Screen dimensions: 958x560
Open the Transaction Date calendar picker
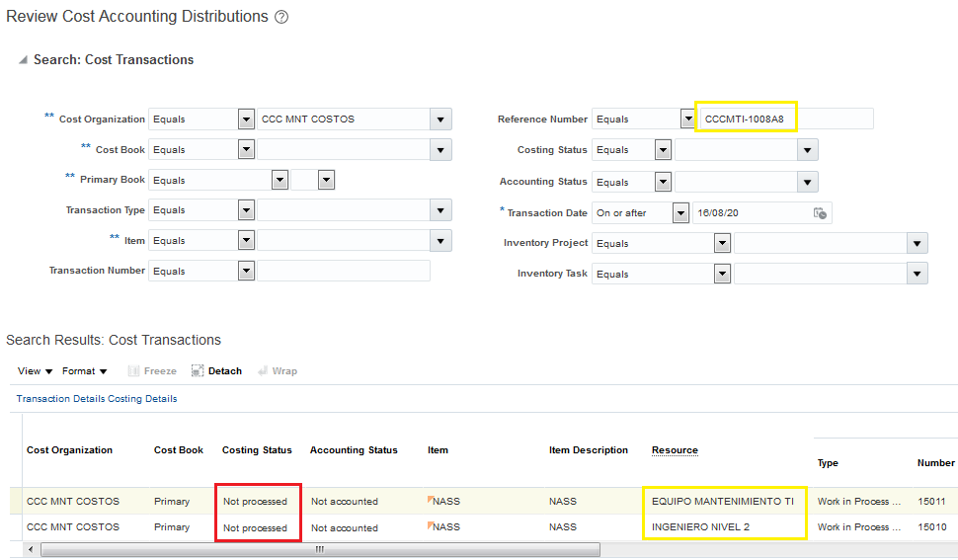click(x=820, y=213)
